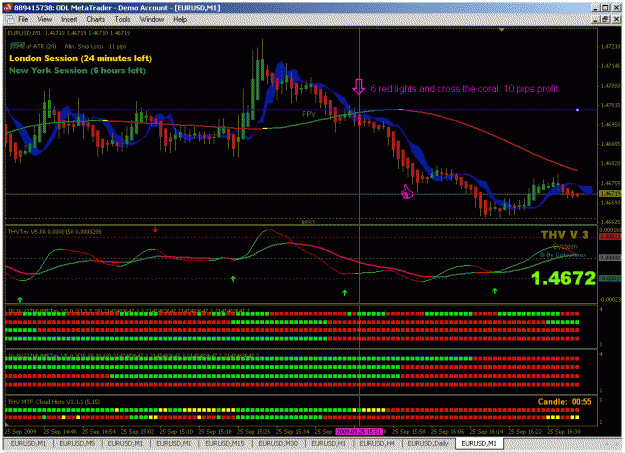Screen dimensions: 625x453
Task: Click the chart shift triangle at chart top
Action: pos(502,30)
